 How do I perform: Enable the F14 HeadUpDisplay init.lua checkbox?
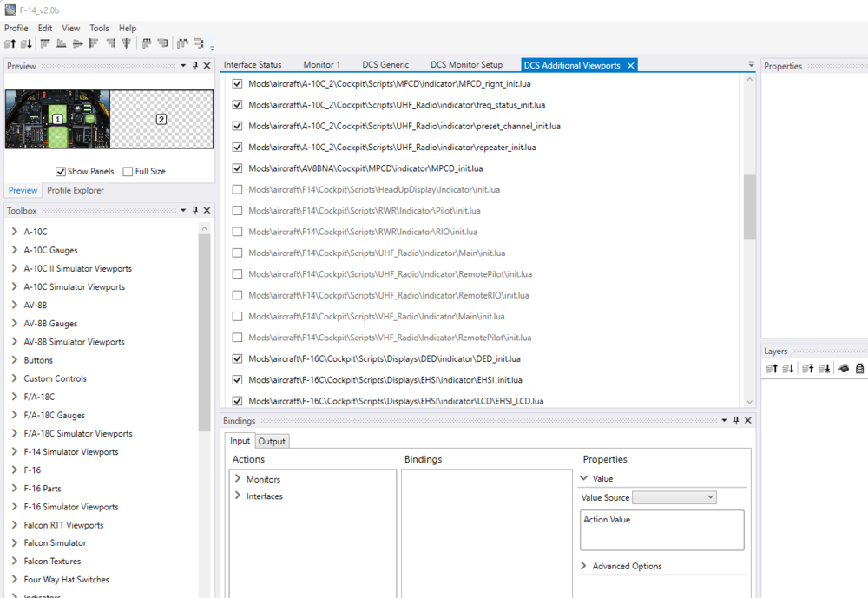[238, 189]
